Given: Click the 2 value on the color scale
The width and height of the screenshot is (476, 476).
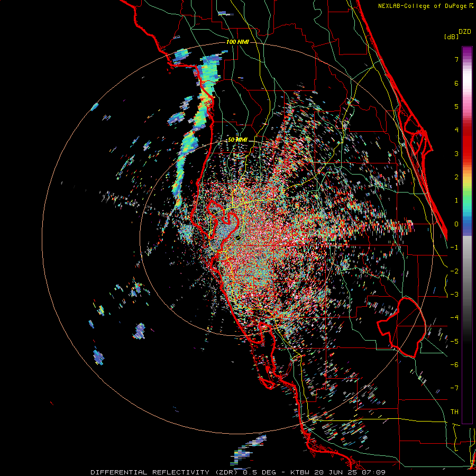Looking at the screenshot, I should tap(456, 177).
